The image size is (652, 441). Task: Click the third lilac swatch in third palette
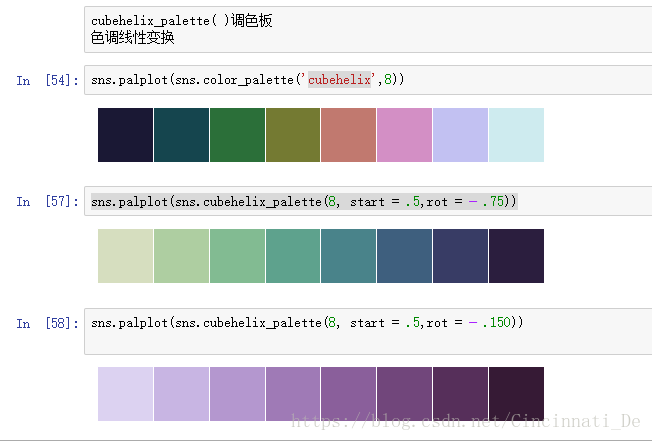237,394
